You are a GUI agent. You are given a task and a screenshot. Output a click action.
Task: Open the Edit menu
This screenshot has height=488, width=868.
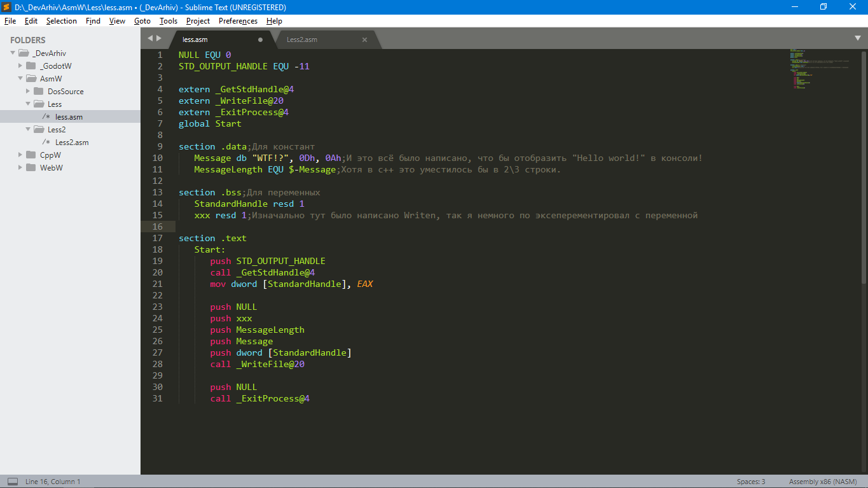31,21
